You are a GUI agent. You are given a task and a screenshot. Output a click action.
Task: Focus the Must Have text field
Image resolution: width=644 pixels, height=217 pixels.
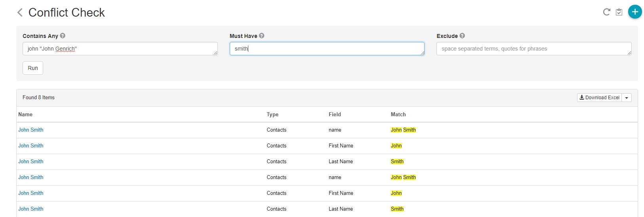click(x=327, y=49)
